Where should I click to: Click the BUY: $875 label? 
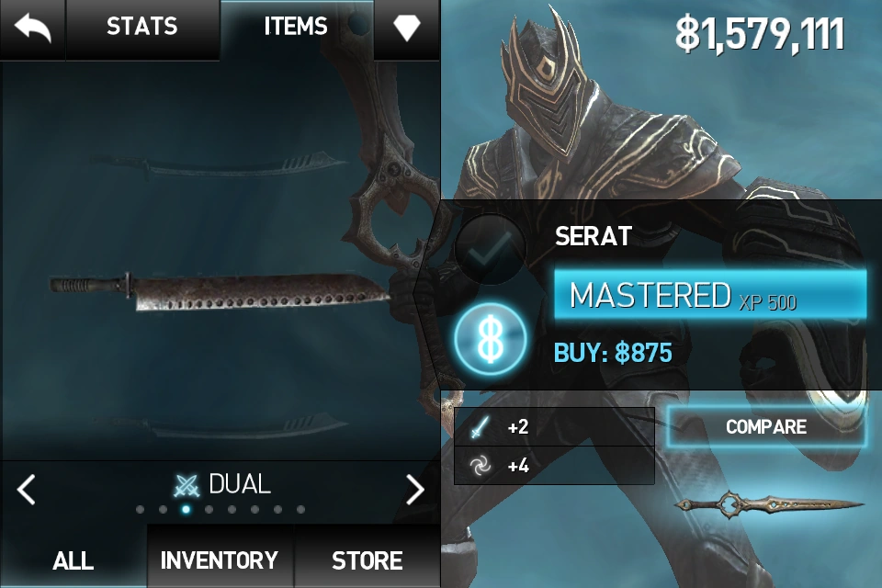click(613, 354)
